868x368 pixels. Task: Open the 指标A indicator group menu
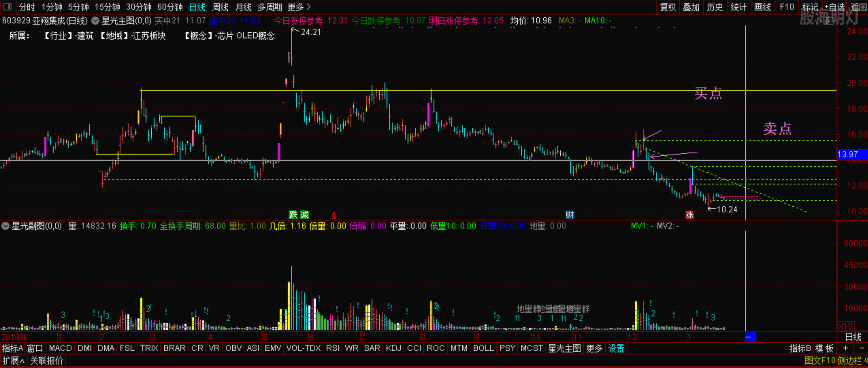click(x=12, y=348)
